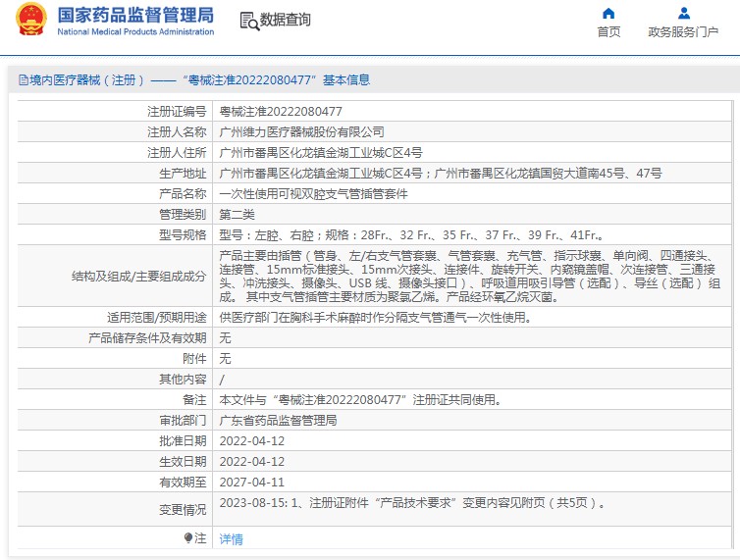The image size is (740, 560).
Task: Select slash value in 其他内容 row
Action: 222,380
